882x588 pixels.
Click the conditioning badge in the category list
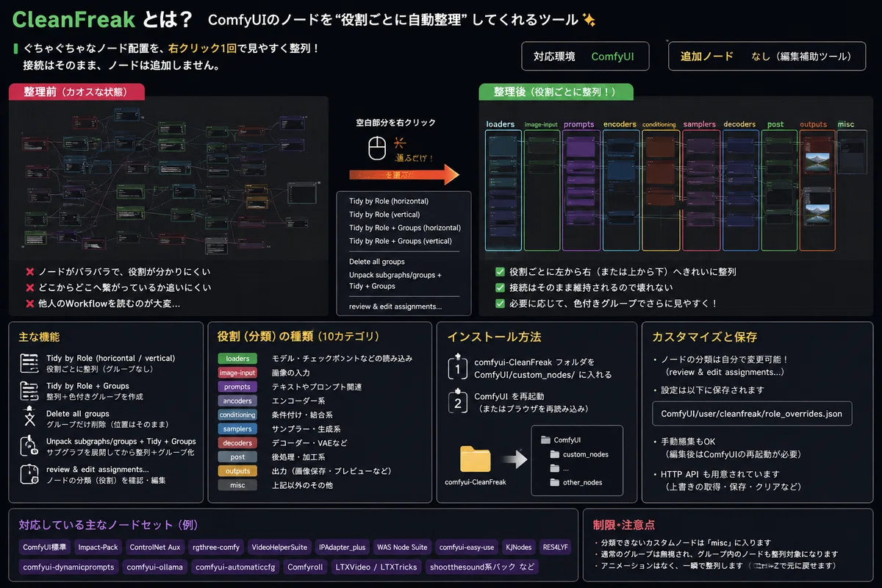click(237, 415)
